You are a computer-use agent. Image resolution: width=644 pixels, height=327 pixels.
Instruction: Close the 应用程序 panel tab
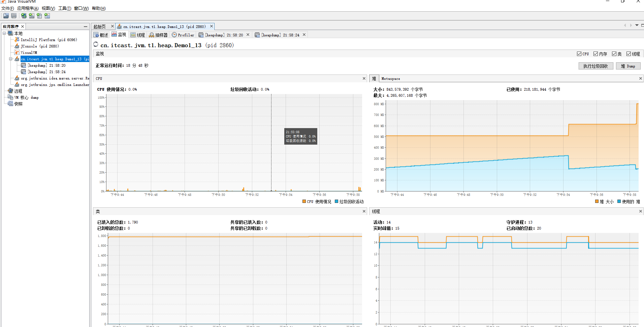(x=23, y=27)
